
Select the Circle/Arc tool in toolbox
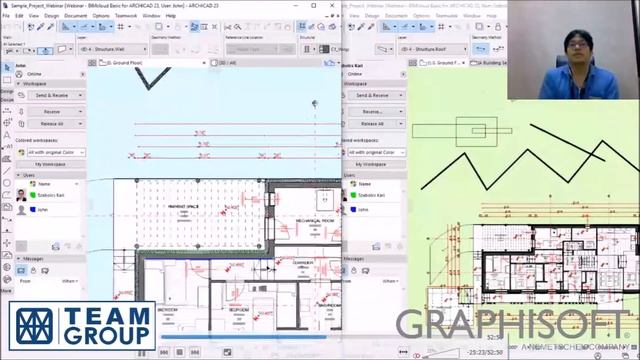[7, 183]
